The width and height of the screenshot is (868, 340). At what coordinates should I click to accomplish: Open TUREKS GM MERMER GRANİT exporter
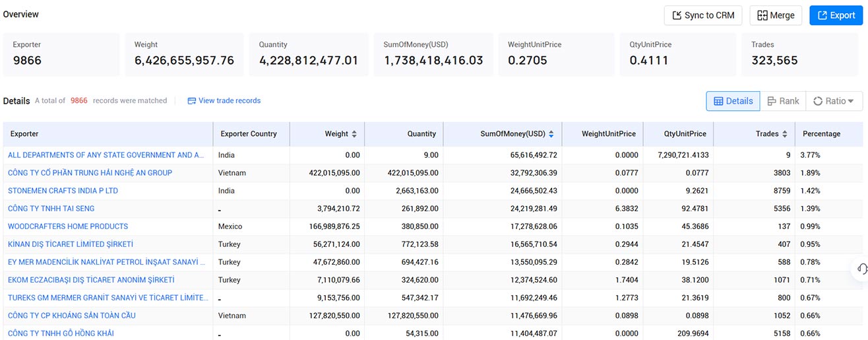pyautogui.click(x=108, y=298)
